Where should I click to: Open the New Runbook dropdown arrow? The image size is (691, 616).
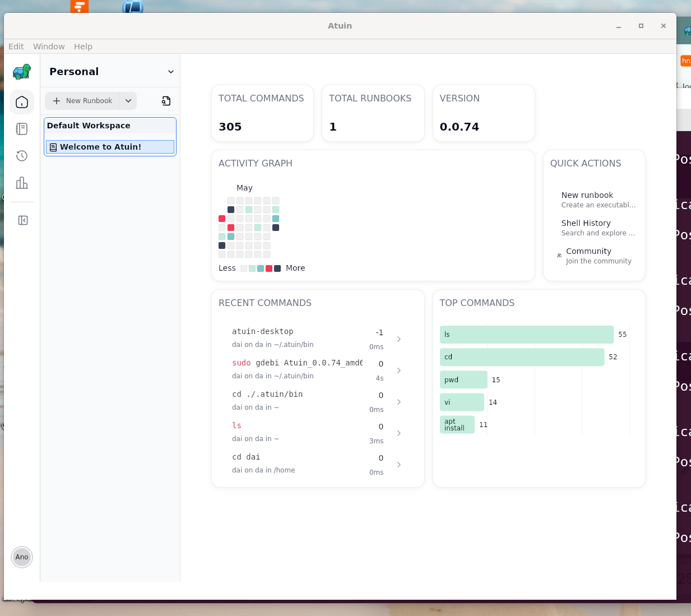click(x=128, y=101)
